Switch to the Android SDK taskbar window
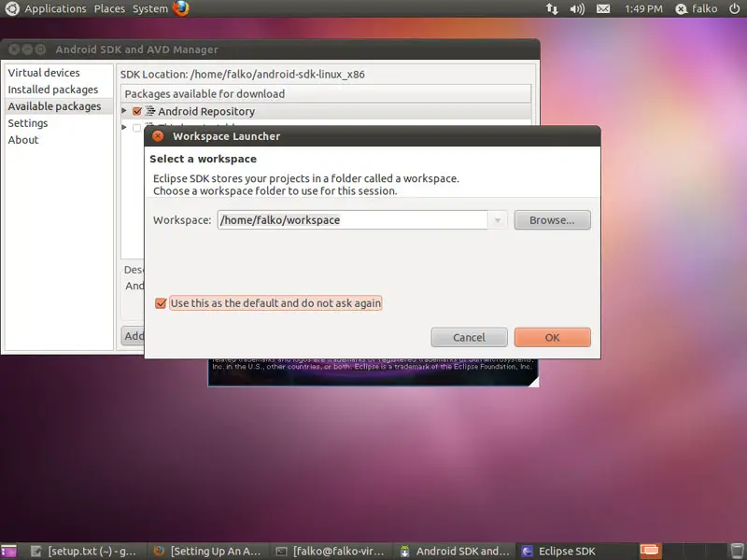This screenshot has width=747, height=560. click(455, 551)
